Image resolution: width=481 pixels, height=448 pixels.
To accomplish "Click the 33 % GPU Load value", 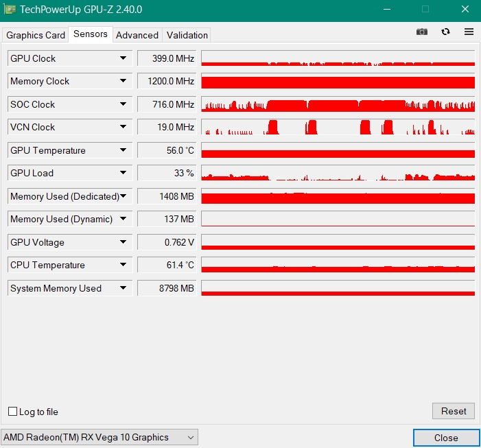I will click(167, 173).
